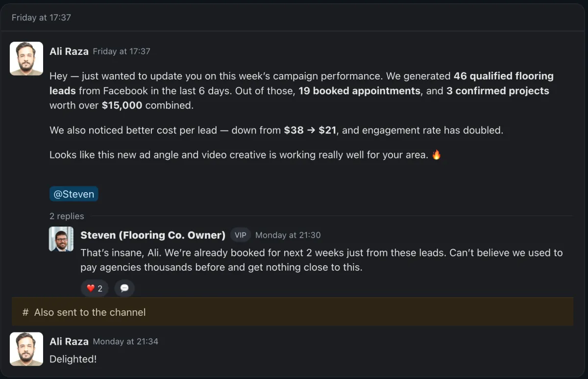Select the 'Delighted!' message text
This screenshot has width=588, height=379.
point(73,359)
